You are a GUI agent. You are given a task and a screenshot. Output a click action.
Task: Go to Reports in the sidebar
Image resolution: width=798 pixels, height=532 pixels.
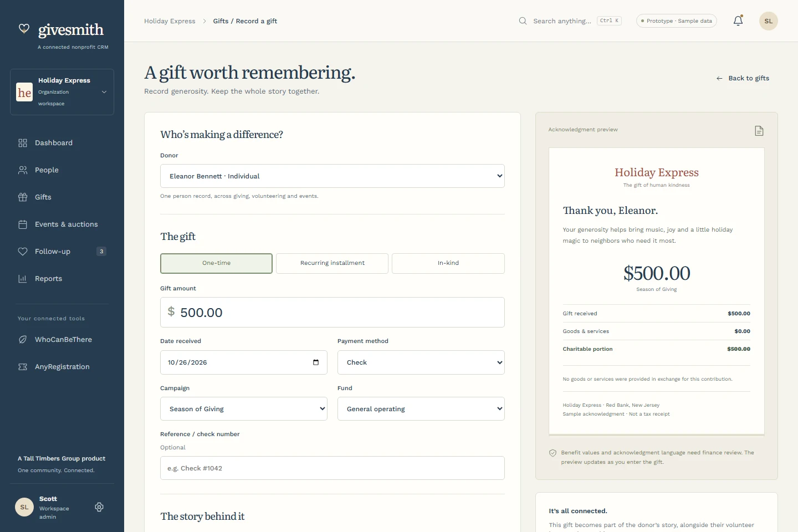click(62, 279)
